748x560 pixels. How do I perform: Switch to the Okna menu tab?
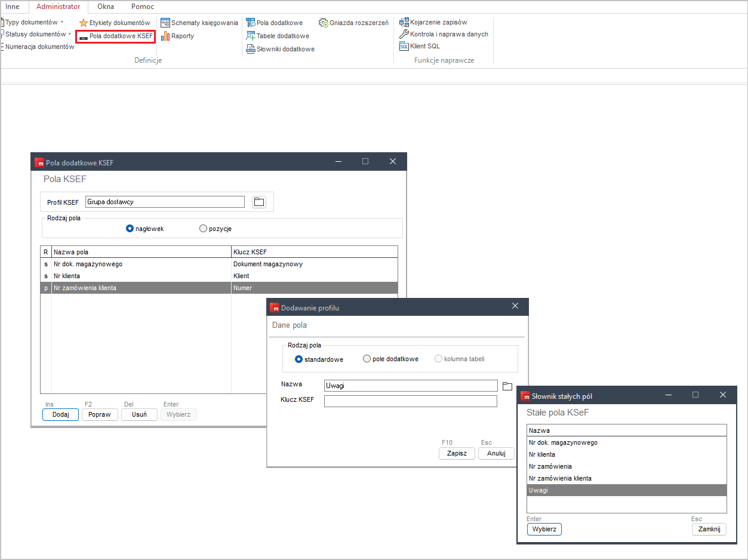tap(106, 7)
